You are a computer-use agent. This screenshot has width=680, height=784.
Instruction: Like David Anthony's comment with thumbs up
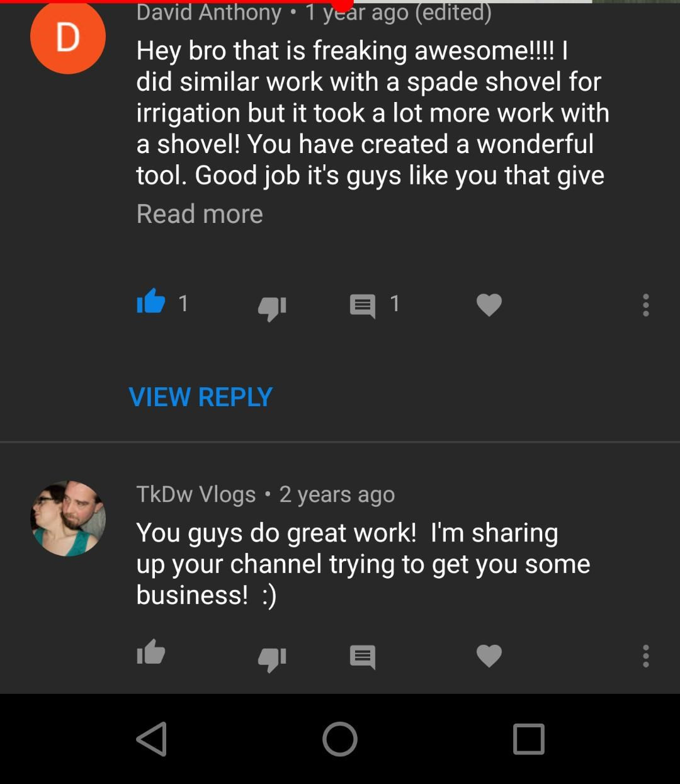coord(151,302)
